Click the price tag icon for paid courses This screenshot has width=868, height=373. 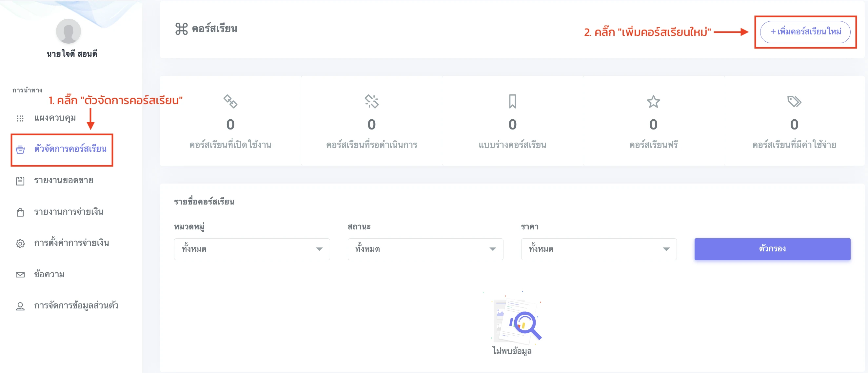[x=794, y=101]
